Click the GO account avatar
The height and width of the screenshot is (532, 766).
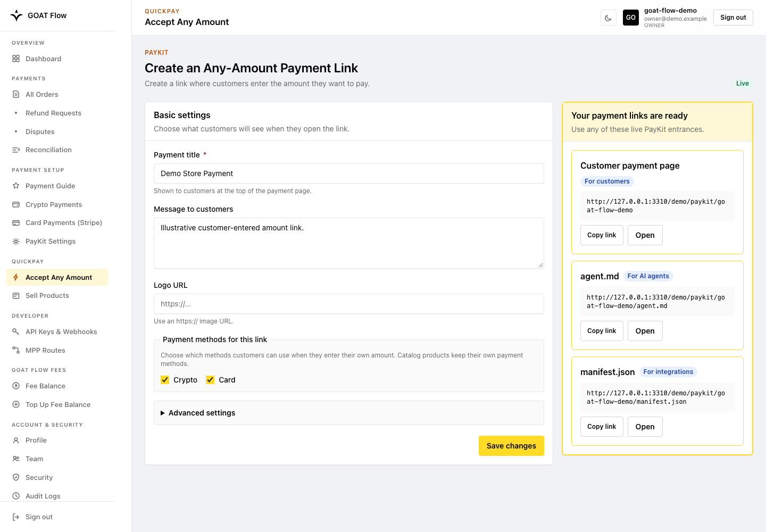(x=631, y=18)
